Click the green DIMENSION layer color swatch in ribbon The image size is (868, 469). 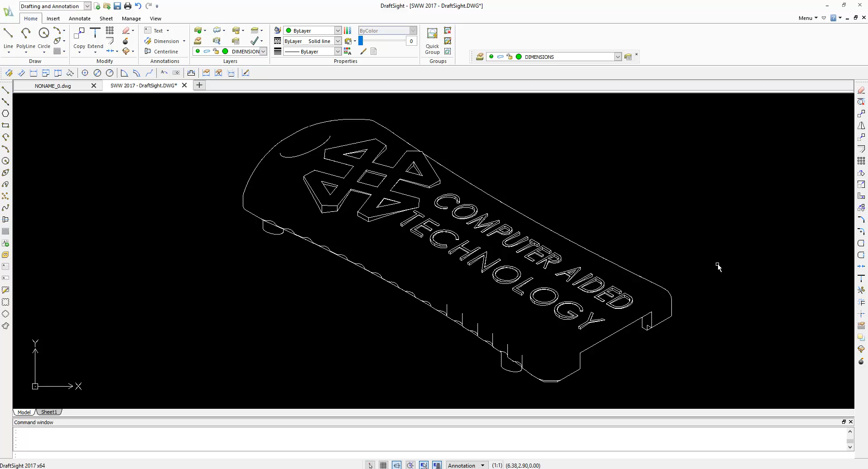point(225,51)
